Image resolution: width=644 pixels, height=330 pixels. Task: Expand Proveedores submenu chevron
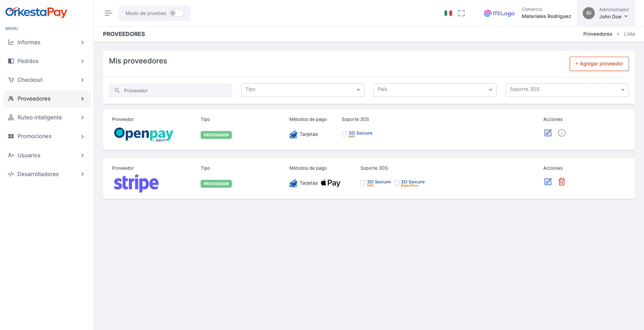pyautogui.click(x=83, y=99)
